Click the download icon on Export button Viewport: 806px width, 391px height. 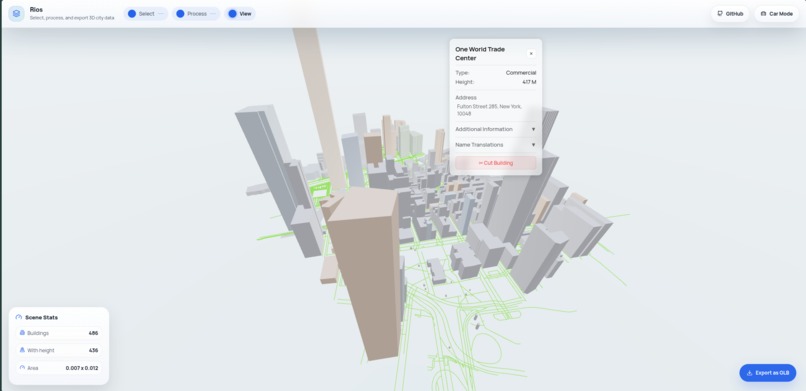749,373
